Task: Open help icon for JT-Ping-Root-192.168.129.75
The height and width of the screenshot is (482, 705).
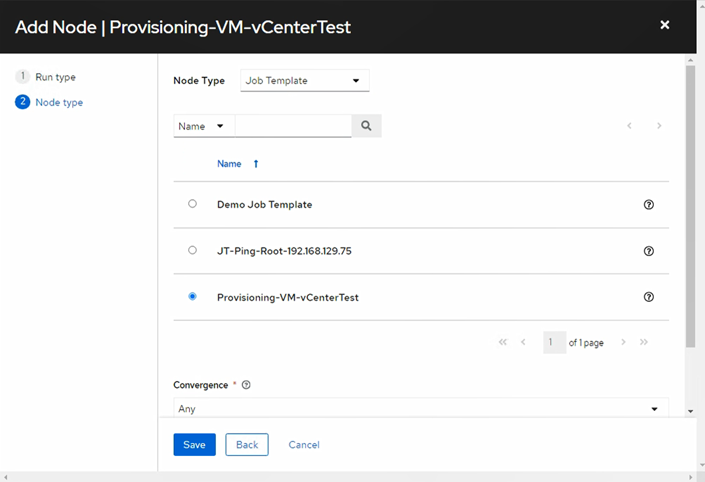Action: tap(648, 251)
